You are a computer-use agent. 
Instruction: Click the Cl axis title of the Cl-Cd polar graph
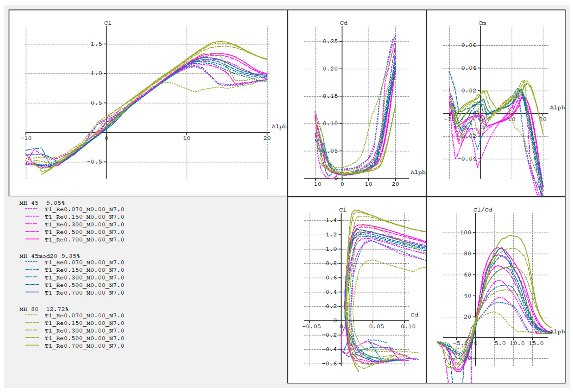[x=343, y=210]
